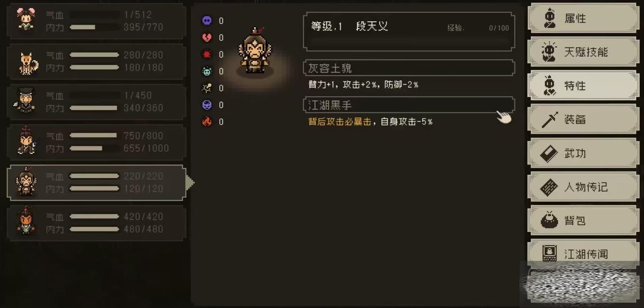The width and height of the screenshot is (644, 308).
Task: Click the teal poison face status icon
Action: 207,71
